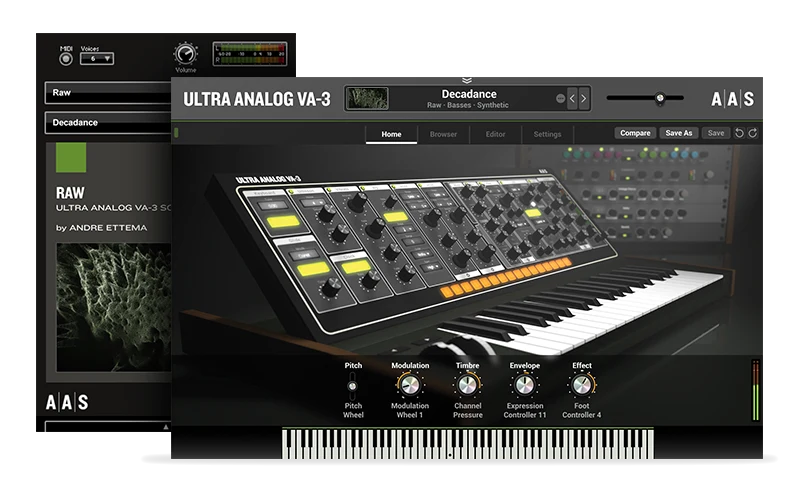
Task: Toggle the green power indicator left of tabs
Action: (x=177, y=133)
